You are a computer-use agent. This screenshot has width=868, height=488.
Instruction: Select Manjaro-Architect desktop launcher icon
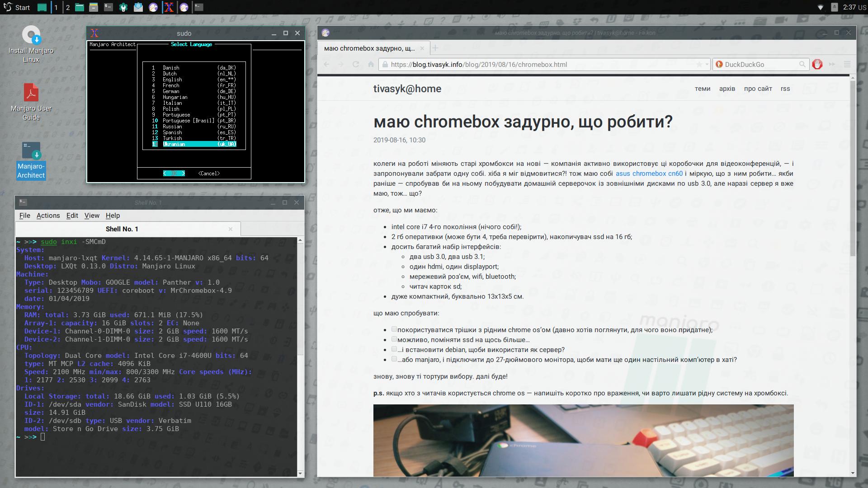coord(31,160)
